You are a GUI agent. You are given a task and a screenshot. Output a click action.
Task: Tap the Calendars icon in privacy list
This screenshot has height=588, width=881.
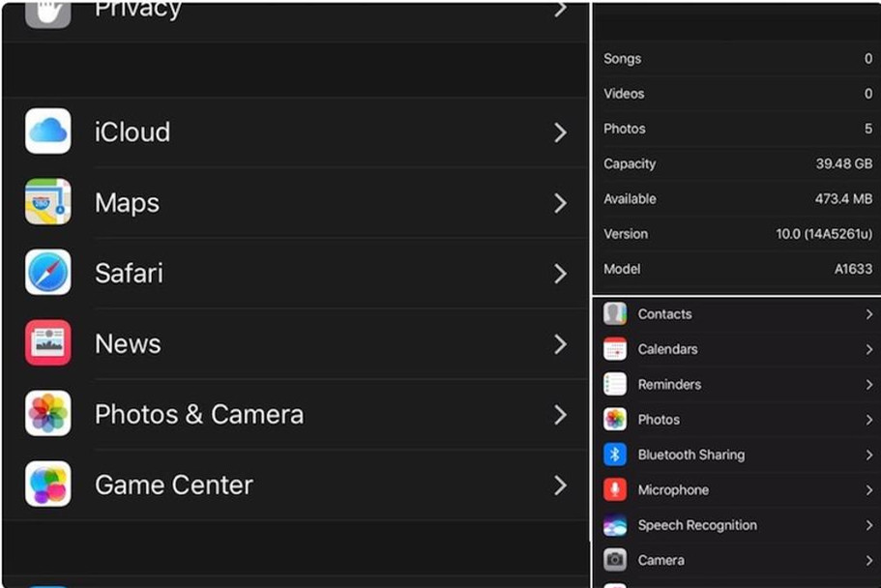tap(615, 349)
